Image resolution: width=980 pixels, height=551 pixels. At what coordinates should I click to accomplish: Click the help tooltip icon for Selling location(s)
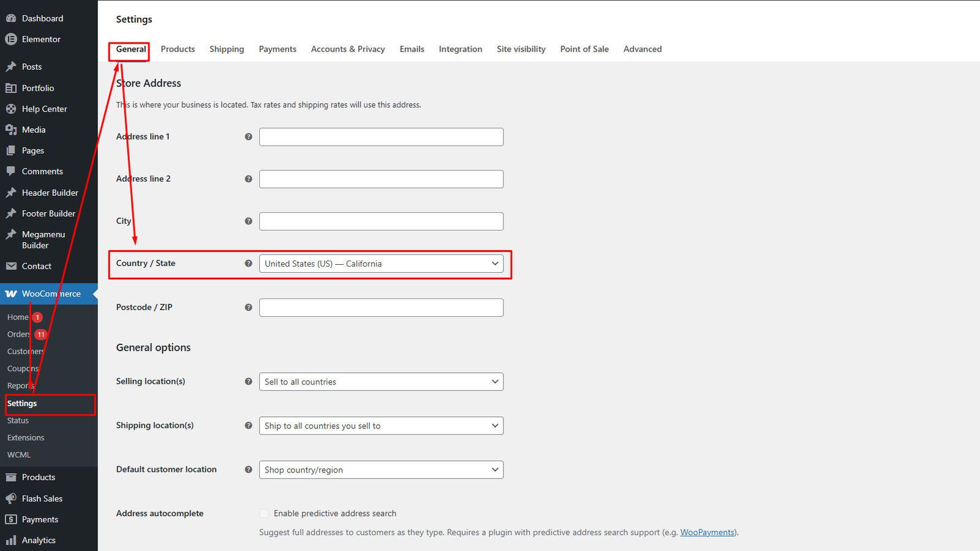249,381
